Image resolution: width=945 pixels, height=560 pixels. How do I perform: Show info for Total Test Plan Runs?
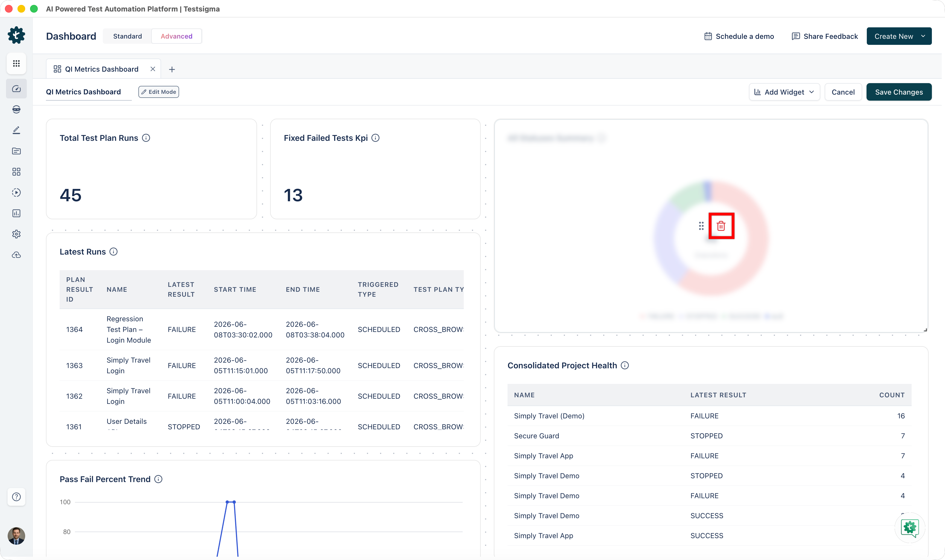(x=146, y=138)
